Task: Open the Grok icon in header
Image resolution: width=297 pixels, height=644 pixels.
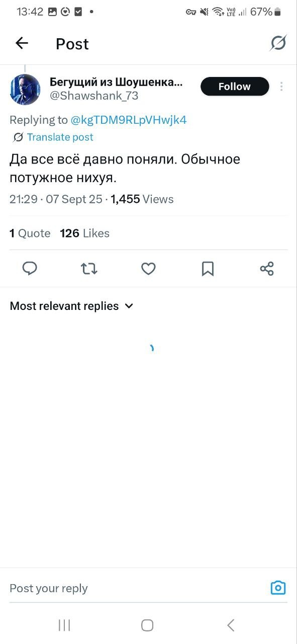Action: tap(278, 43)
